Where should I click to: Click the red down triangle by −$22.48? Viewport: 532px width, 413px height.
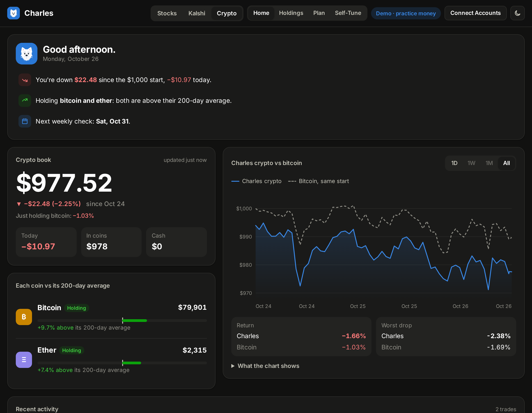coord(19,204)
